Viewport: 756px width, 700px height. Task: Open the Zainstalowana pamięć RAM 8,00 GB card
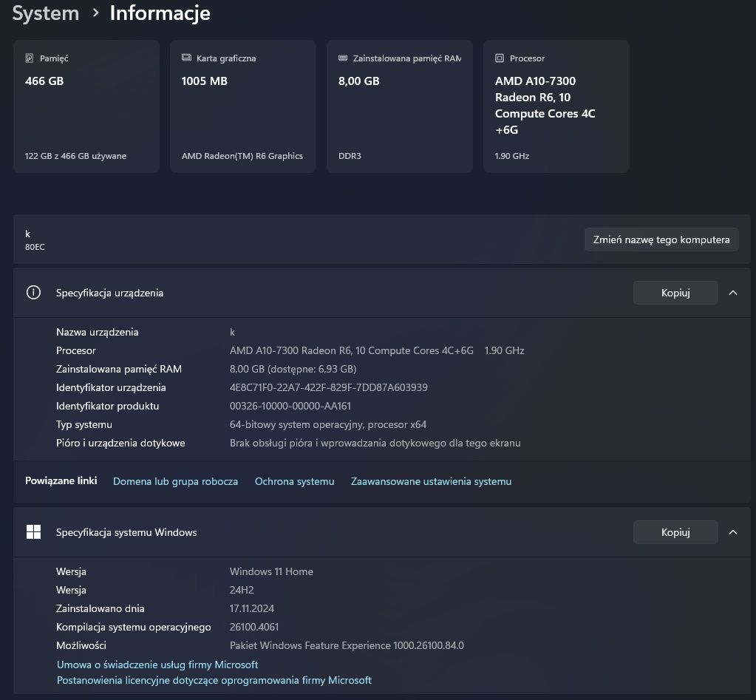[400, 106]
